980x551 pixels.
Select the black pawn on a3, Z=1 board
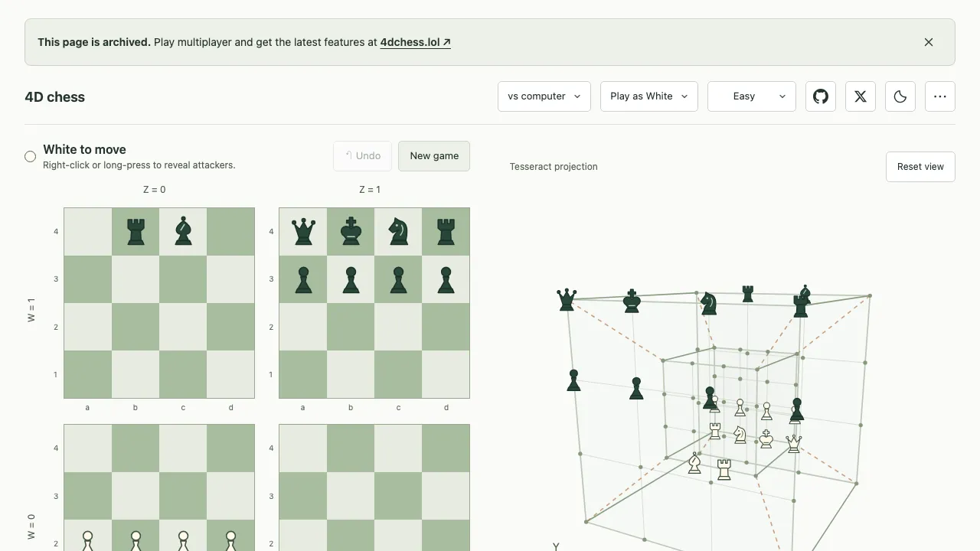303,279
